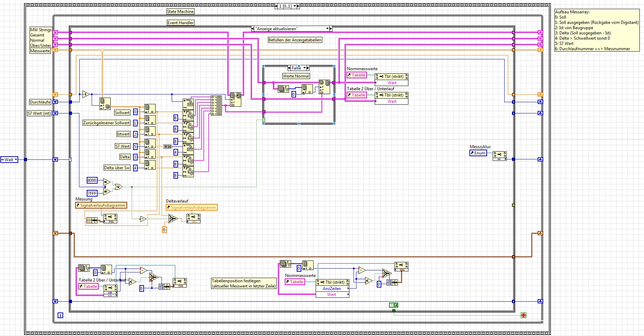Select Wert property of top Tabelle 2 node
Viewport: 644px width, 336px height.
[x=392, y=101]
